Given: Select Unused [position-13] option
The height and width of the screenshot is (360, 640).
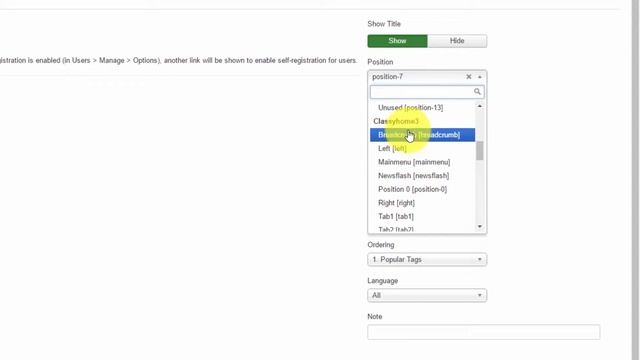Looking at the screenshot, I should [422, 108].
